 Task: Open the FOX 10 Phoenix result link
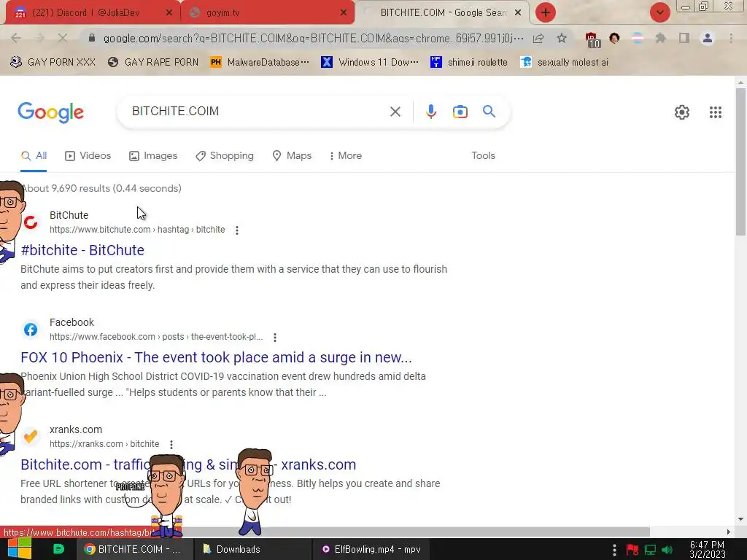pyautogui.click(x=216, y=357)
